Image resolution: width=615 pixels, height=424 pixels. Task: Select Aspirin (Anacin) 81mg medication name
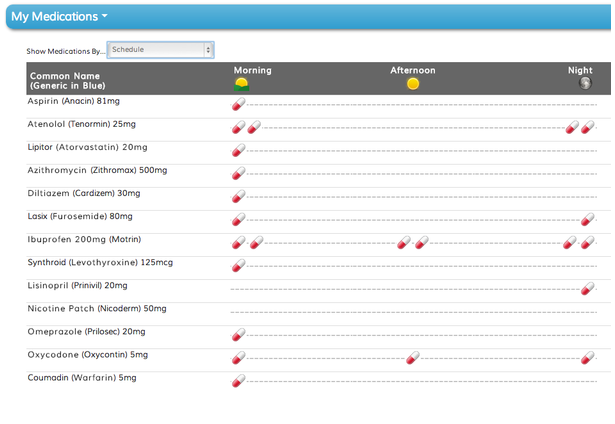[x=73, y=101]
